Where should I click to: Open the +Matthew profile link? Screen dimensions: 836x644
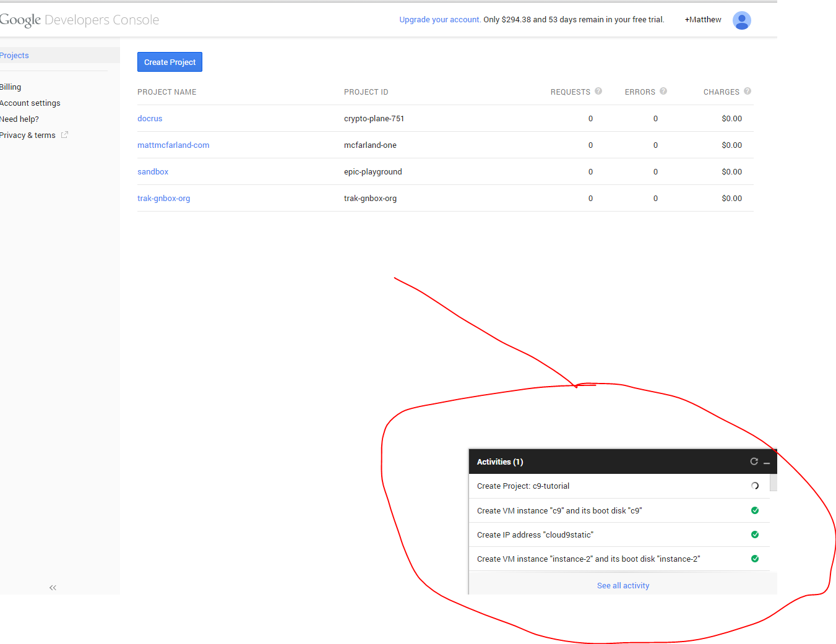pyautogui.click(x=703, y=20)
